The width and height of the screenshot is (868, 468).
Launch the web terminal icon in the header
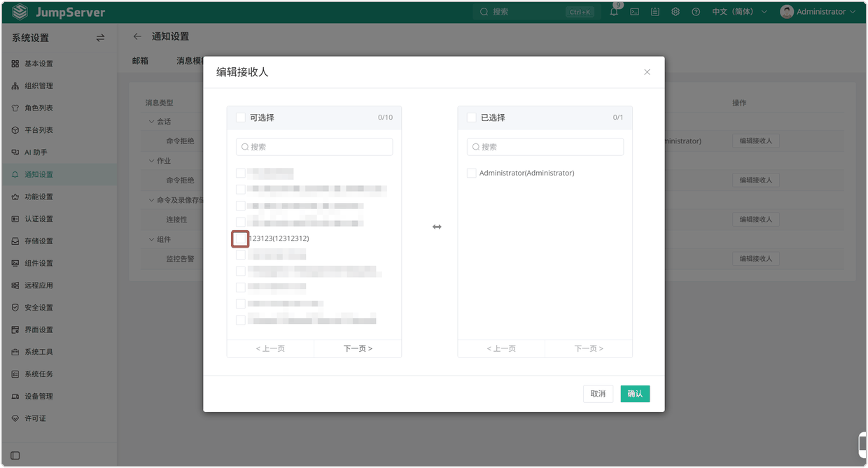[x=634, y=12]
